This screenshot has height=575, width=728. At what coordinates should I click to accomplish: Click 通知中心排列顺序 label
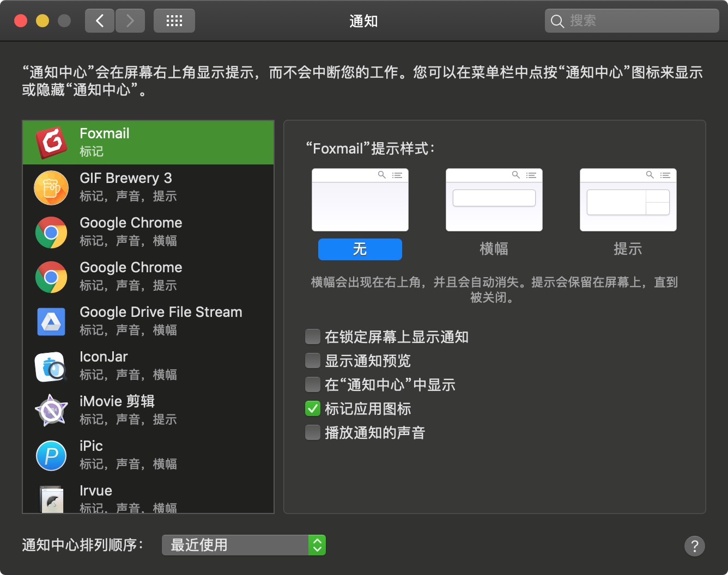(x=82, y=545)
